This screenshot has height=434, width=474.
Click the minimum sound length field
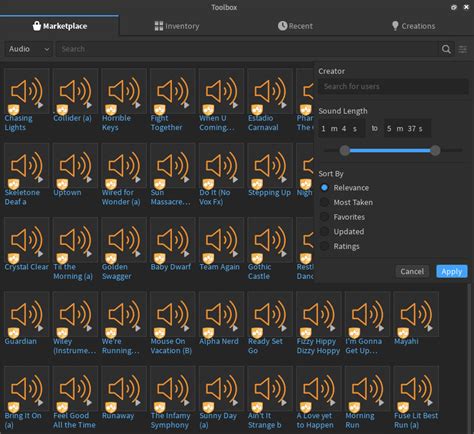[341, 128]
